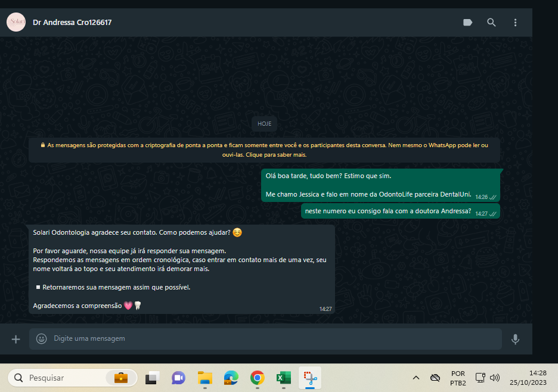Click the 14:27 double-check read receipt
The image size is (558, 392).
pyautogui.click(x=493, y=214)
